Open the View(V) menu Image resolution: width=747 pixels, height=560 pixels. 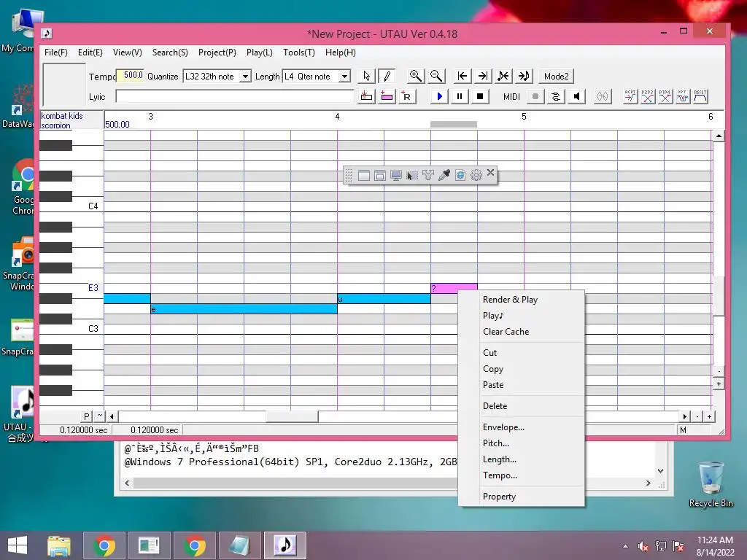[127, 52]
